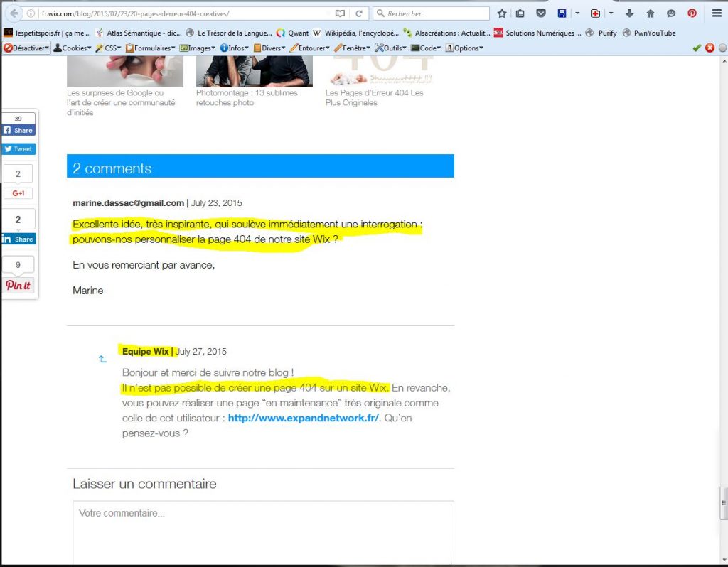Viewport: 728px width, 567px height.
Task: Expand the Infos menu
Action: [x=235, y=48]
